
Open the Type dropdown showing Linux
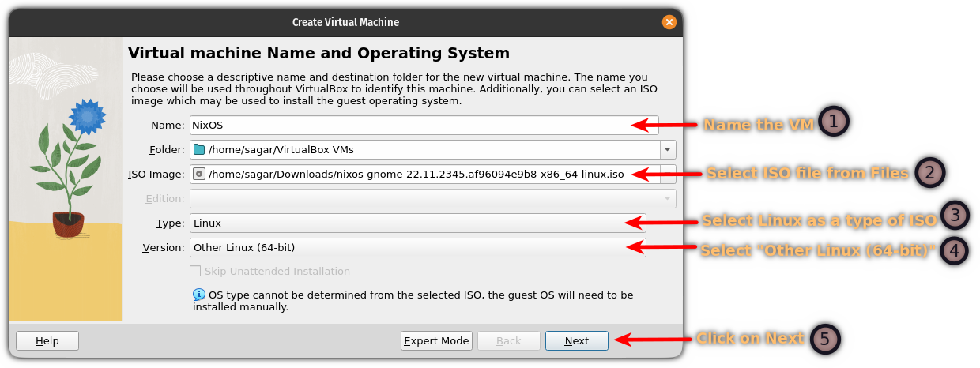(x=417, y=223)
